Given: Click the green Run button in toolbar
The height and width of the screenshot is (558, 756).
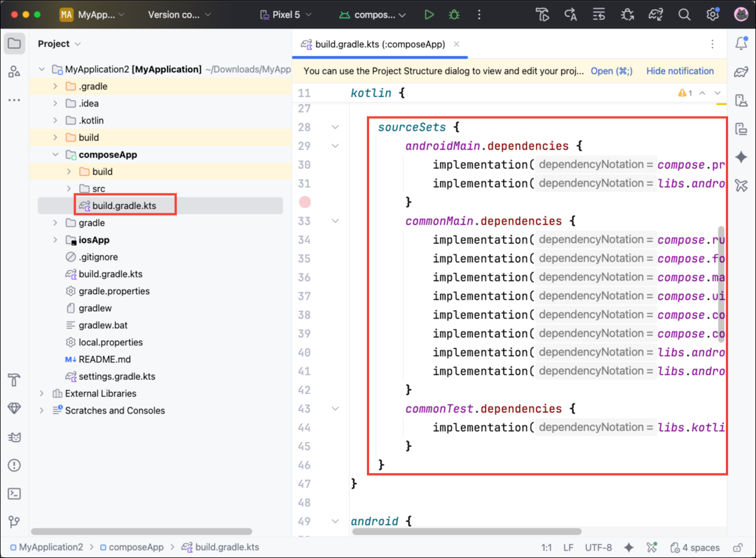Looking at the screenshot, I should pyautogui.click(x=429, y=15).
